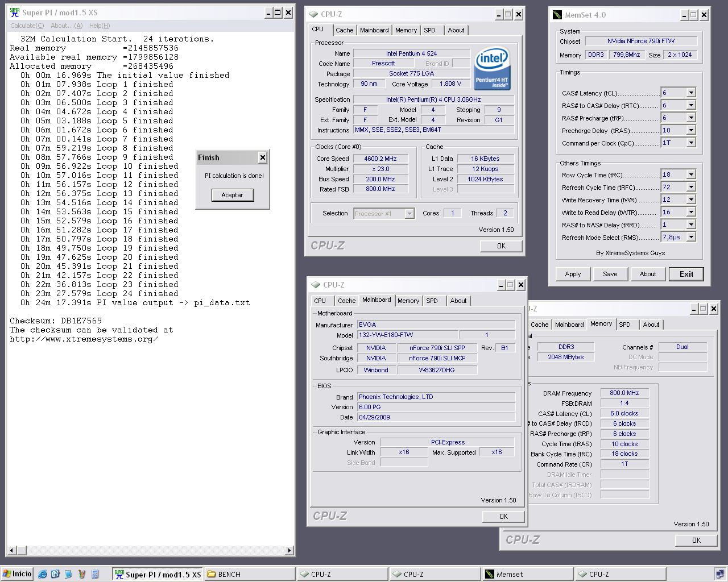This screenshot has width=728, height=582.
Task: Switch to CPU tab in the Mainboard CPU-Z window
Action: coord(320,301)
